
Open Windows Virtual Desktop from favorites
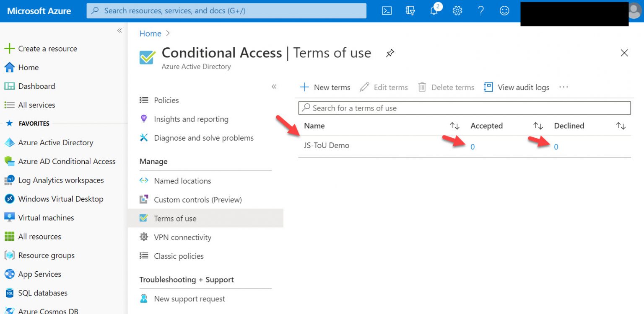coord(60,199)
